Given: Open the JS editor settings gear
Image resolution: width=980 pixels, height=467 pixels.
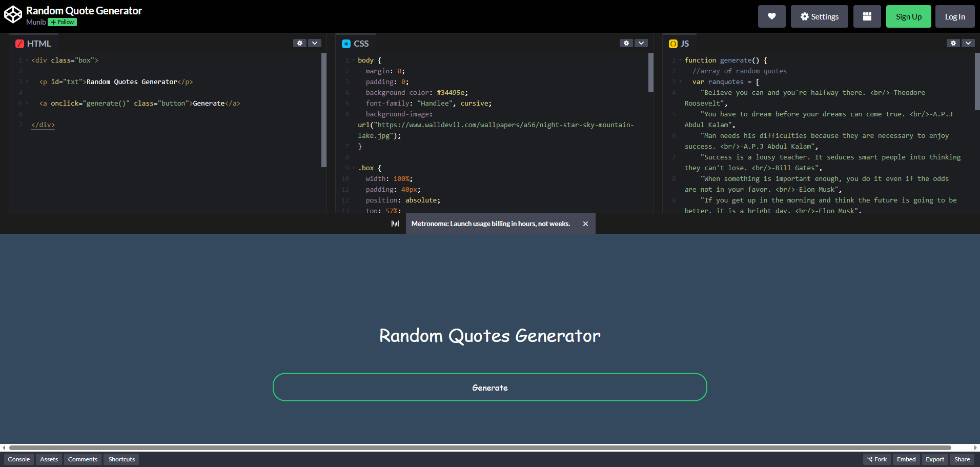Looking at the screenshot, I should (x=953, y=43).
